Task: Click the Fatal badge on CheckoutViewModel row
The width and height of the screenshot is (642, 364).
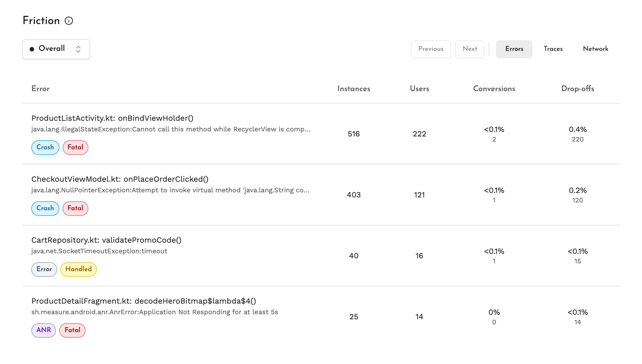Action: 75,208
